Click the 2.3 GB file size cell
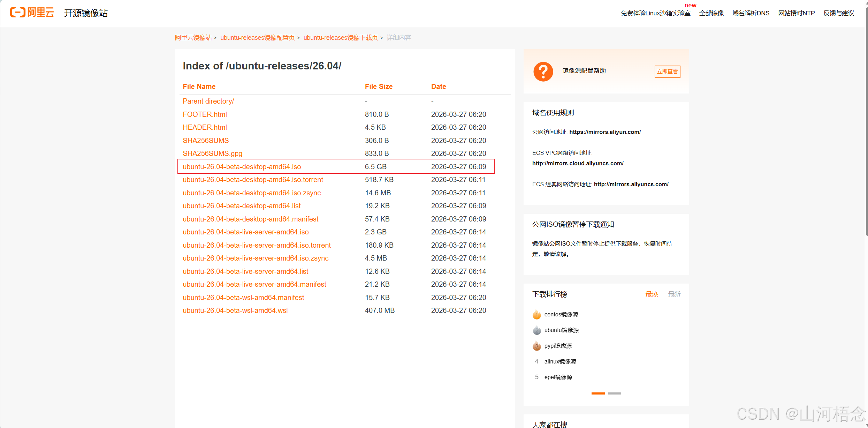Image resolution: width=868 pixels, height=428 pixels. 375,232
